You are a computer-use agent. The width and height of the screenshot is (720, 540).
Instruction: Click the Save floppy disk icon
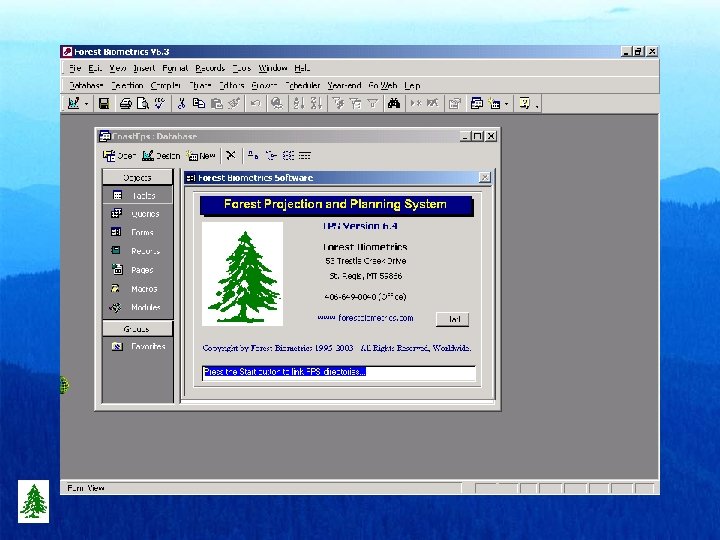tap(104, 104)
